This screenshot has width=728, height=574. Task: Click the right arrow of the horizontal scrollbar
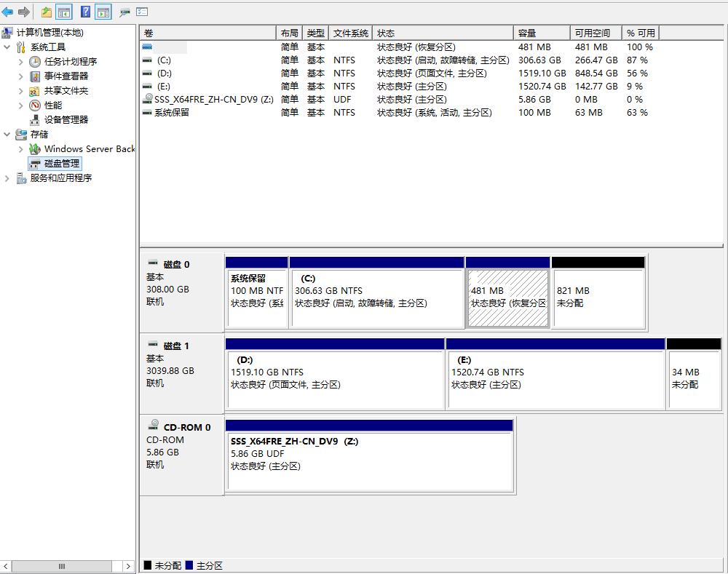[x=129, y=565]
